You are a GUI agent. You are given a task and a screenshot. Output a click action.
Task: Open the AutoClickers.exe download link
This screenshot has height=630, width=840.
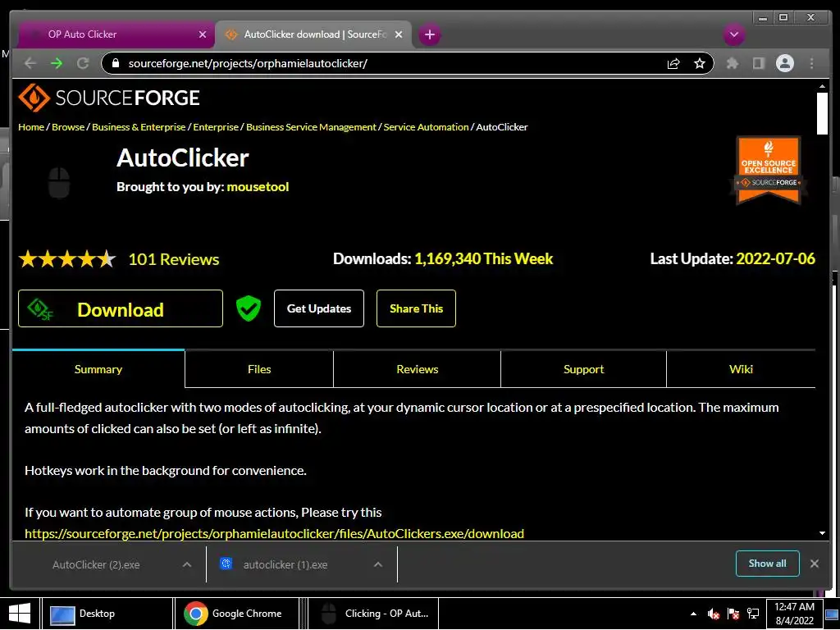pos(274,533)
